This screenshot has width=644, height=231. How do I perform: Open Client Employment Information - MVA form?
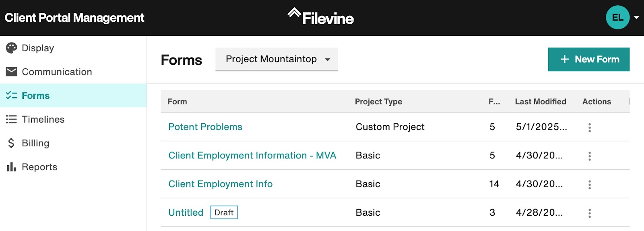252,156
